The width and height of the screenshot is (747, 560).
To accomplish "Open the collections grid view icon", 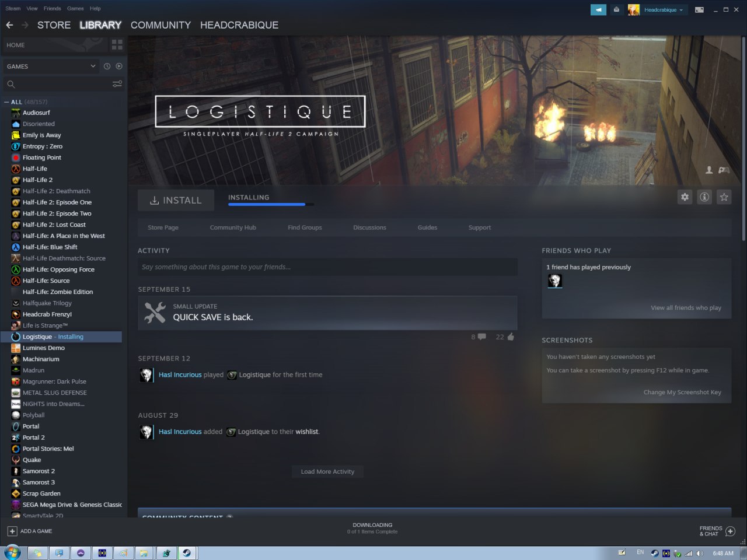I will (117, 45).
